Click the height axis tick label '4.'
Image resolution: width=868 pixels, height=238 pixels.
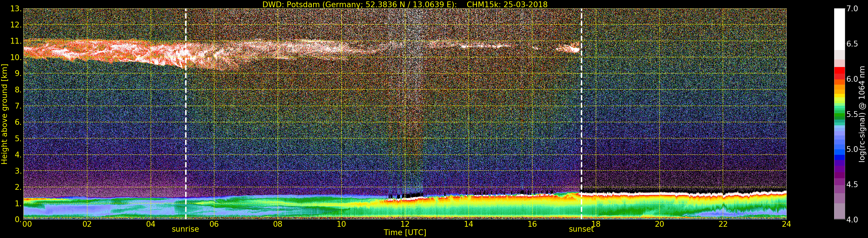tap(18, 155)
